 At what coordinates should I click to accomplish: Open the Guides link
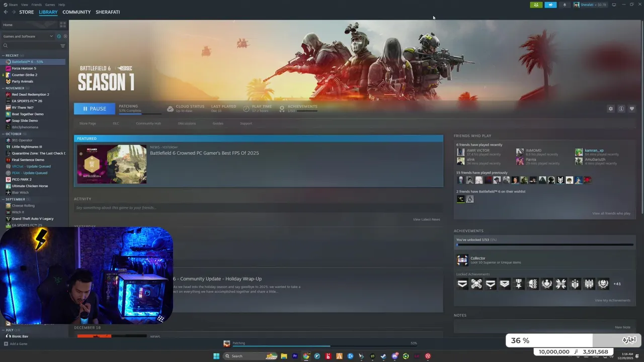pyautogui.click(x=218, y=123)
